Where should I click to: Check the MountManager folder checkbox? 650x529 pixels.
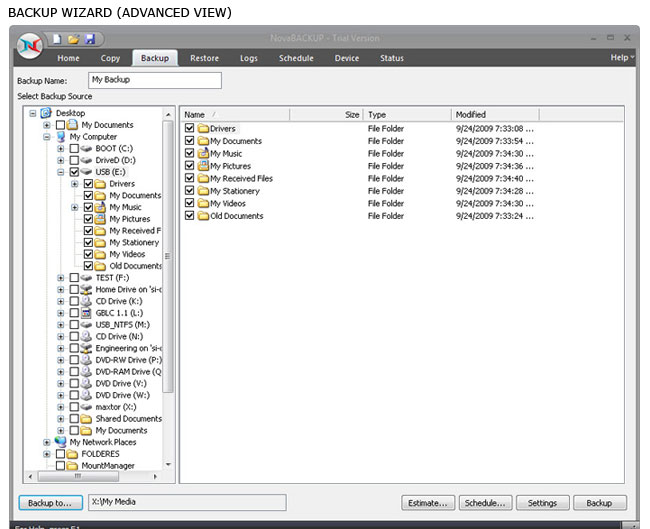60,466
